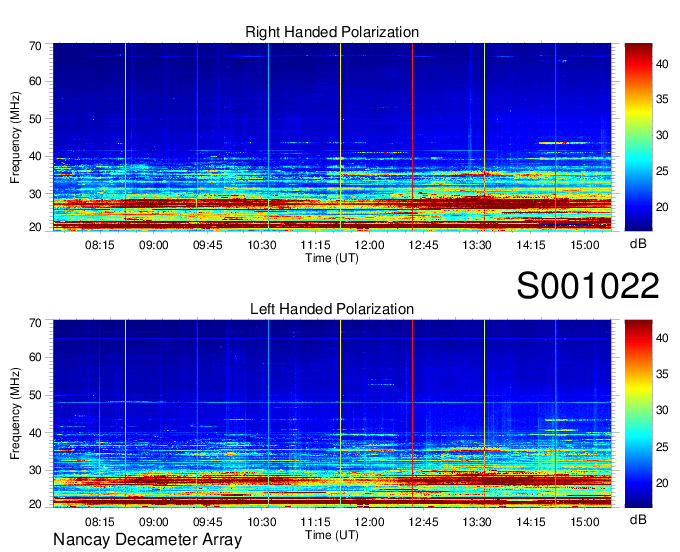Screen dimensions: 680x552
Task: Click "10:30" time tick on Left Handed plot
Action: 262,522
